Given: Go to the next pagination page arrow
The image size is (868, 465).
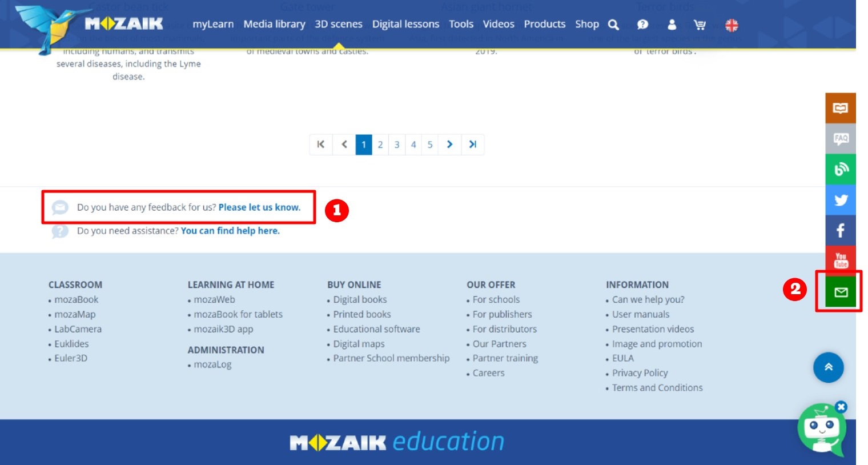Looking at the screenshot, I should tap(450, 145).
